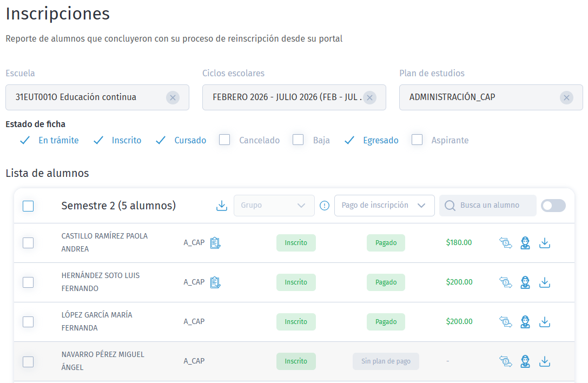This screenshot has height=383, width=588.
Task: Click the search magnifier icon
Action: (x=450, y=206)
